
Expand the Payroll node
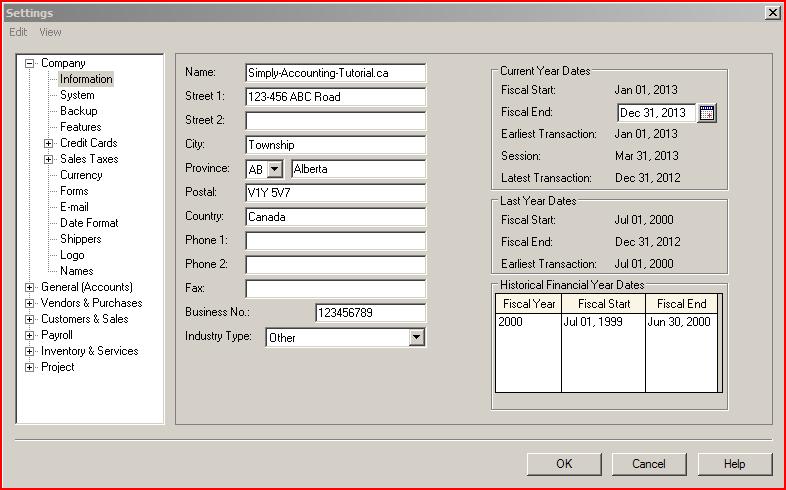30,336
